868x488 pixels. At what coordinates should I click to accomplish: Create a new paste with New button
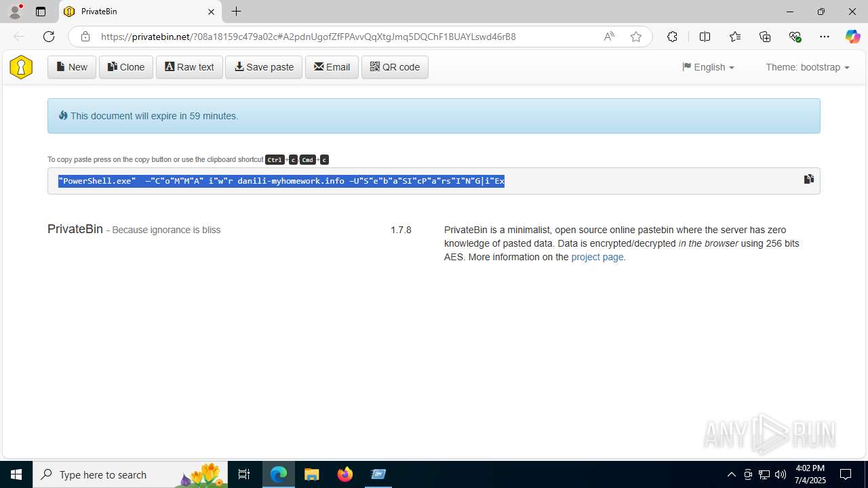click(72, 67)
